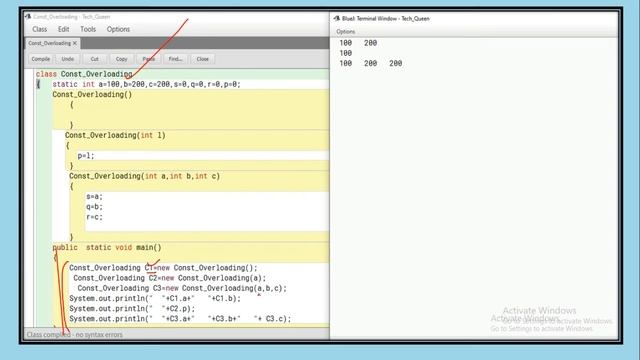Click the Terminal Window title bar
This screenshot has height=360, width=640.
[x=473, y=19]
